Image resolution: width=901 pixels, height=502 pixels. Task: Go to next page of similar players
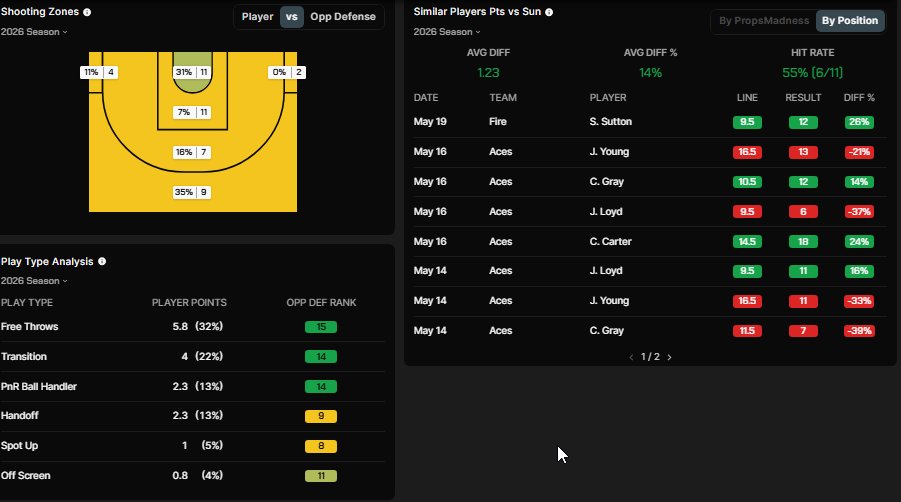point(669,357)
